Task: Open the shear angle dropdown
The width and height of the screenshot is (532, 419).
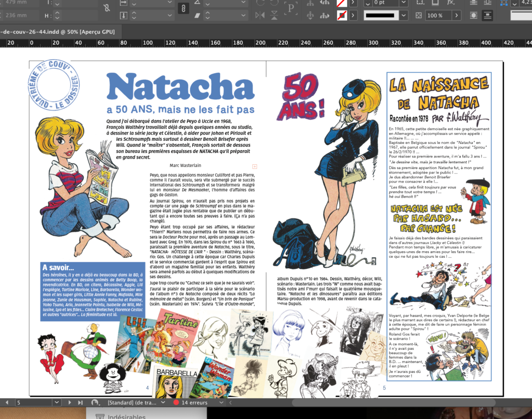Action: tap(243, 15)
